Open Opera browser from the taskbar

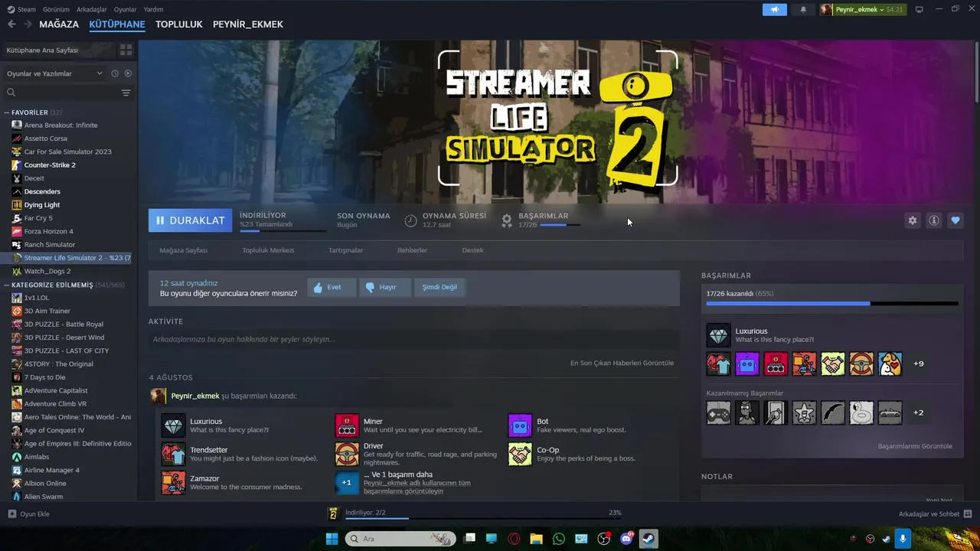(514, 539)
